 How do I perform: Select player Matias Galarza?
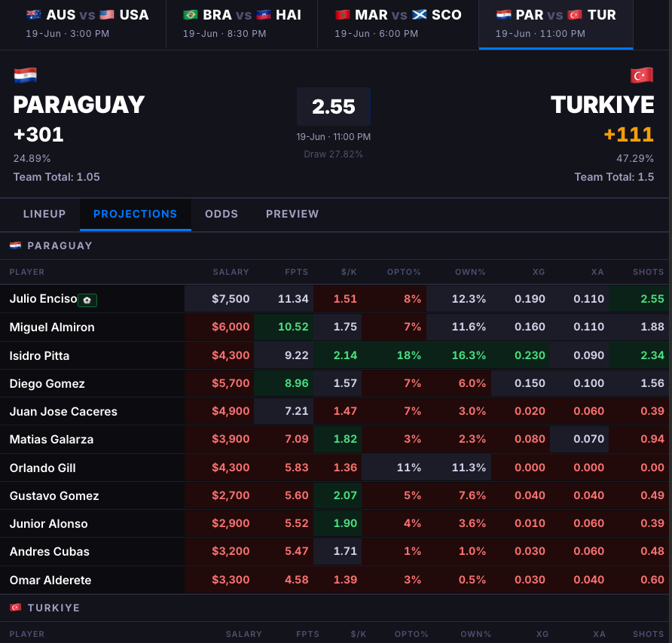[x=51, y=440]
